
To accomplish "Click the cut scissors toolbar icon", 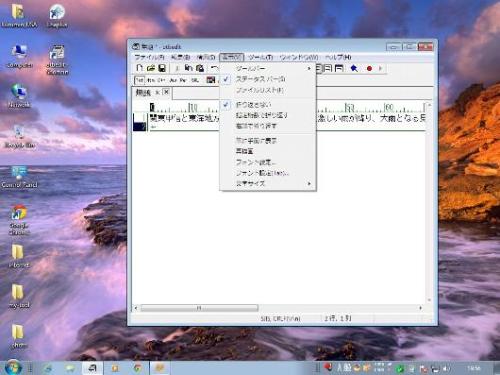I will [x=177, y=68].
